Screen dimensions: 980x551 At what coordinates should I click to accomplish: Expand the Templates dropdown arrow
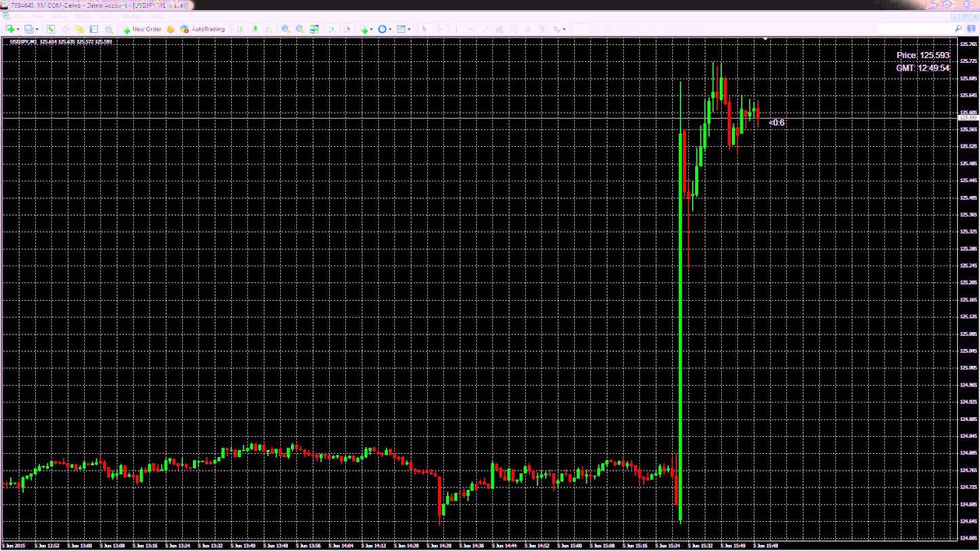tap(409, 29)
